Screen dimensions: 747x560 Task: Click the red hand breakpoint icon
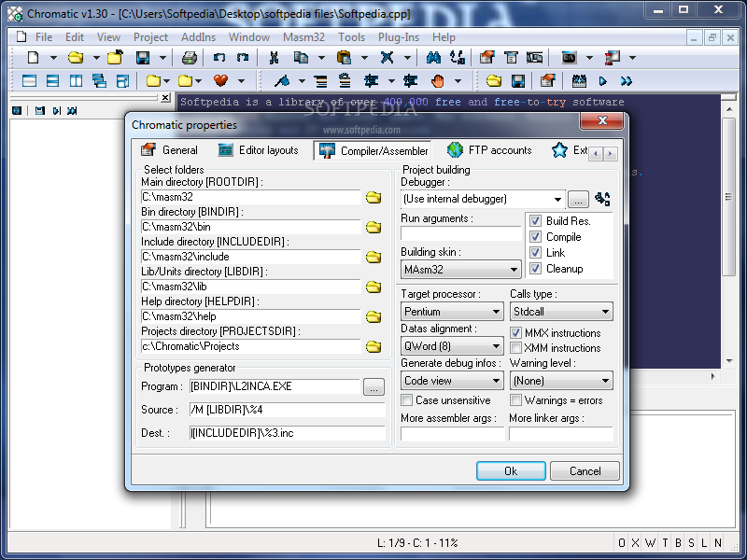[x=437, y=81]
